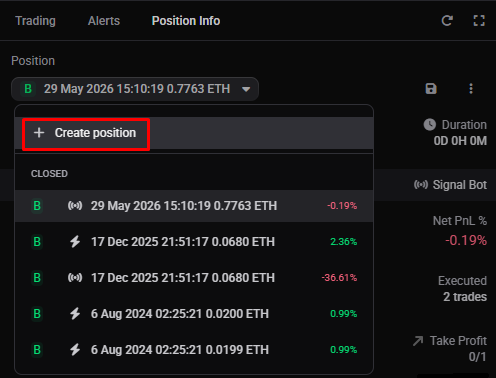Click signal icon on 29 May 2026 row
This screenshot has width=496, height=378.
click(75, 206)
